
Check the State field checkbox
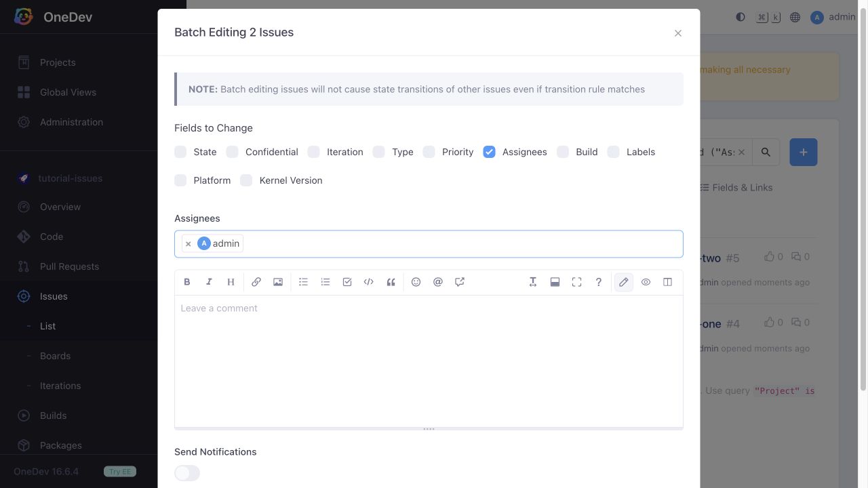pos(180,152)
